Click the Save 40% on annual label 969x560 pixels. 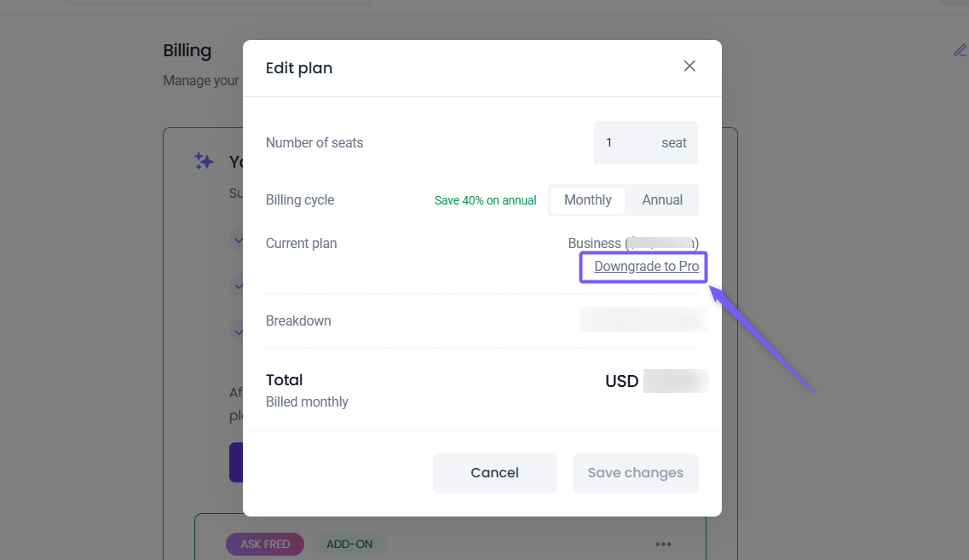click(485, 201)
